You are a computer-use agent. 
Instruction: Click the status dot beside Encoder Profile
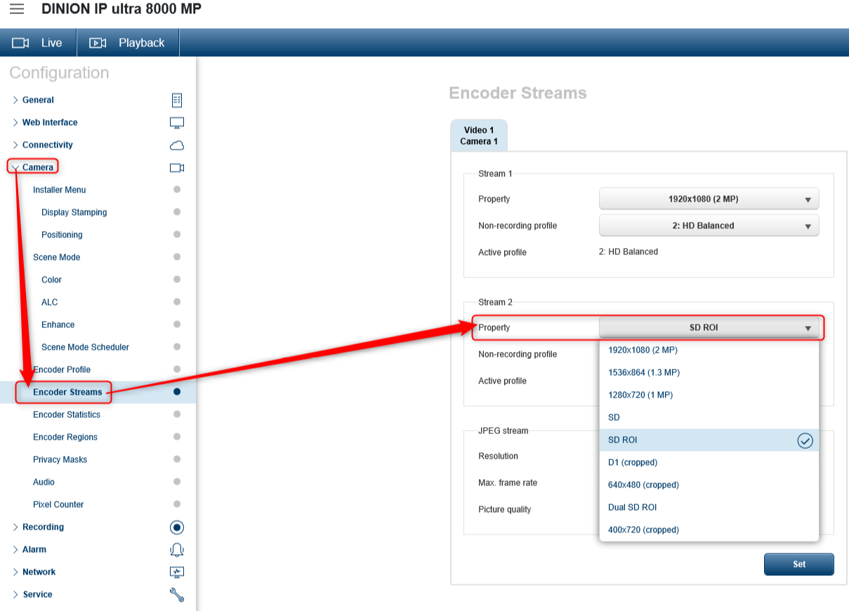pos(177,369)
